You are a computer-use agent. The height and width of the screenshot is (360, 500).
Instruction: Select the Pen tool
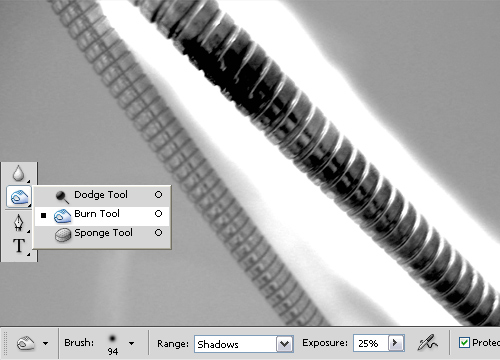(19, 222)
